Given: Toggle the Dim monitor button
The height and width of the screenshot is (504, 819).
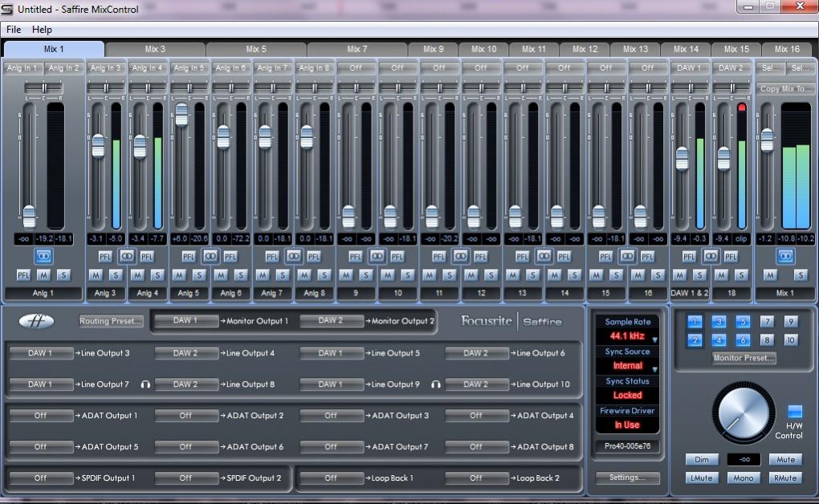Looking at the screenshot, I should (x=702, y=460).
